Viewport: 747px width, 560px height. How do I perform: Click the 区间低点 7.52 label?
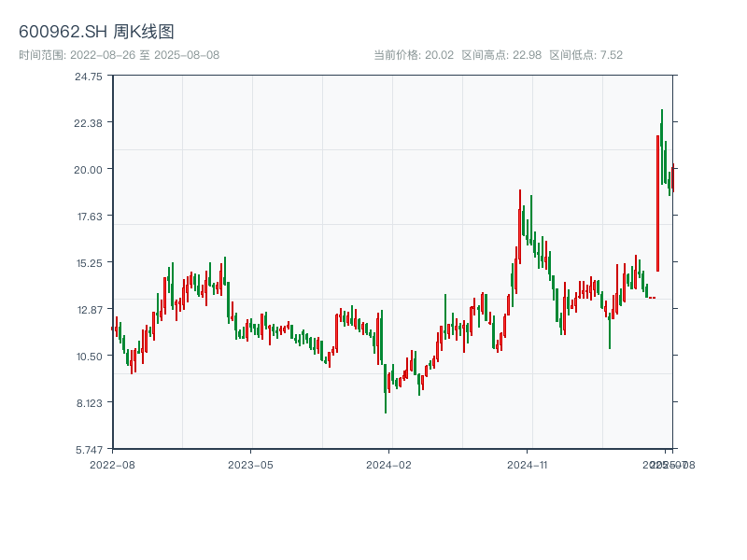pos(585,55)
